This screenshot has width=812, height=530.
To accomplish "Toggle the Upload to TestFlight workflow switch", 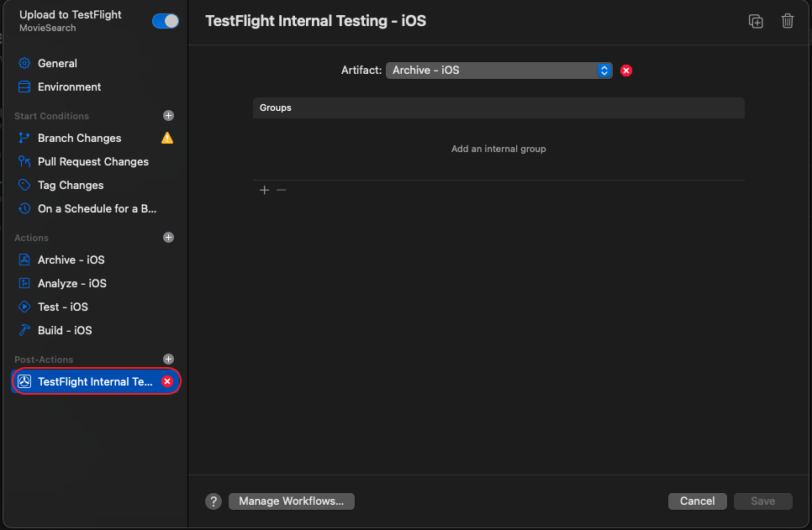I will tap(166, 21).
